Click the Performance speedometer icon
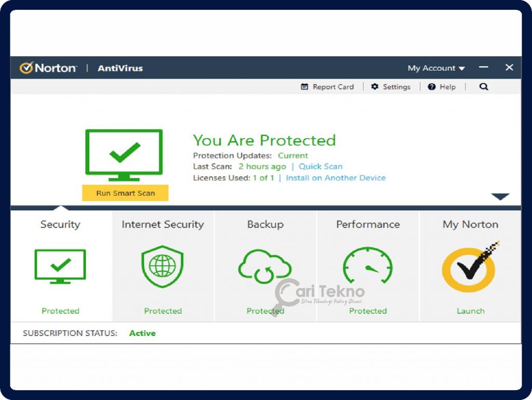Viewport: 532px width, 400px height. pyautogui.click(x=368, y=265)
